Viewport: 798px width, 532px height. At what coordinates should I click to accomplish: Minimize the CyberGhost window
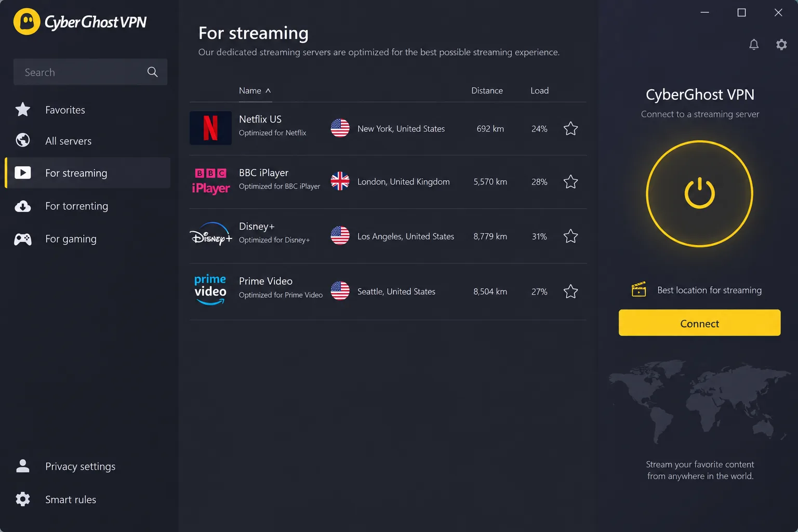[704, 12]
